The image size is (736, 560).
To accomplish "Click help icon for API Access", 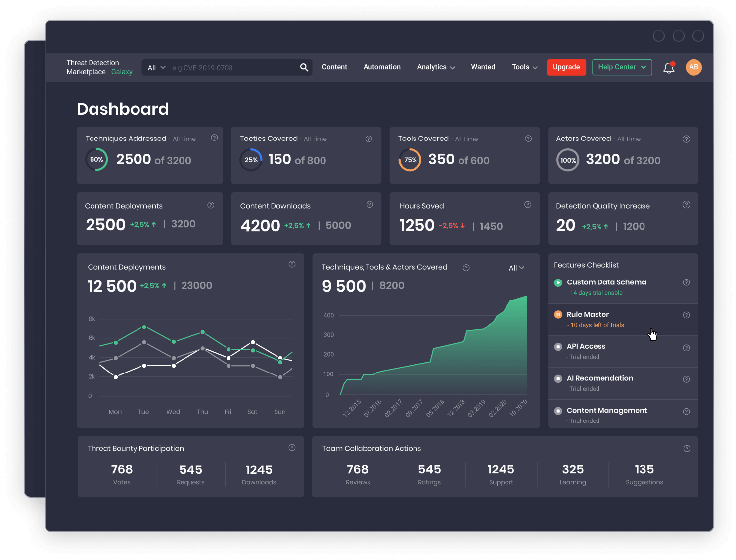I will 686,348.
